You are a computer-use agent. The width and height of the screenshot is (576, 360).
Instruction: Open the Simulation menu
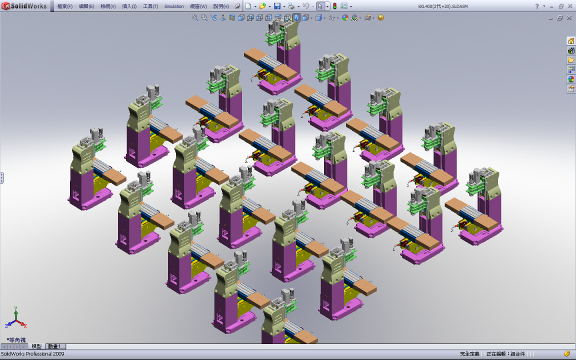point(174,6)
